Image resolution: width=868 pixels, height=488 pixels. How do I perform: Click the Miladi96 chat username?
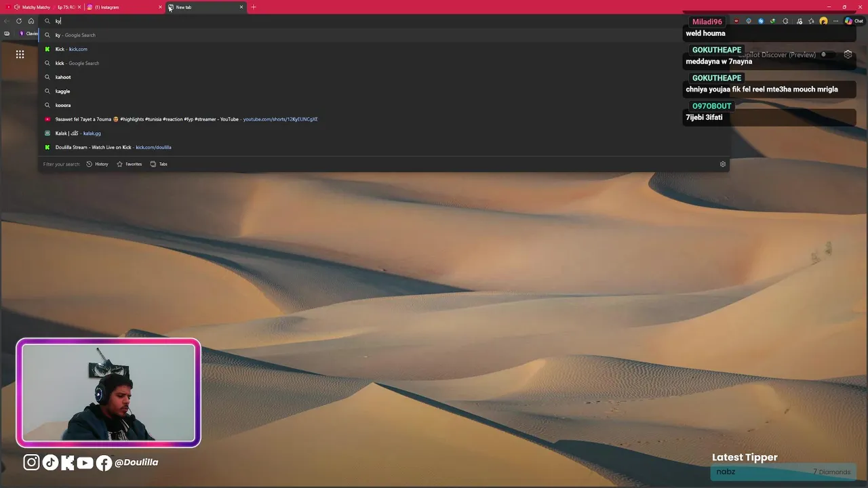click(x=707, y=22)
